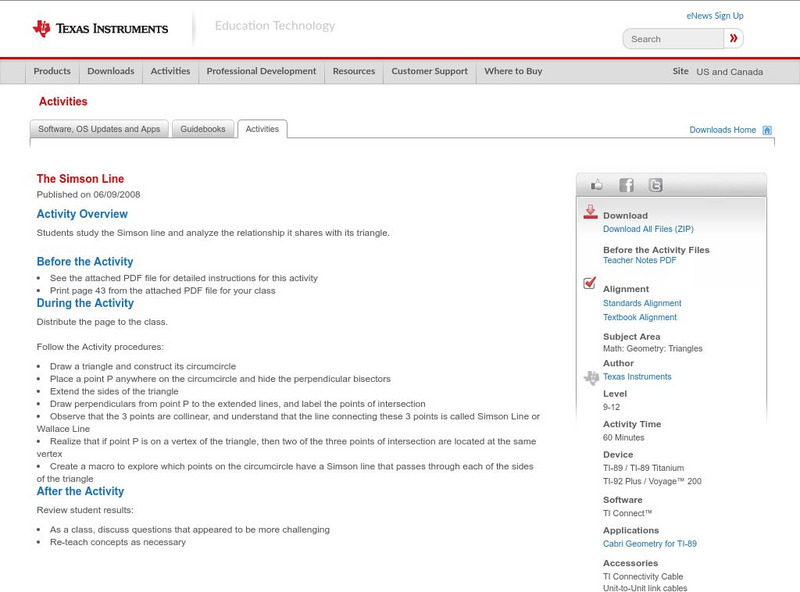800x592 pixels.
Task: Submit the search with the double-arrow icon
Action: 736,38
